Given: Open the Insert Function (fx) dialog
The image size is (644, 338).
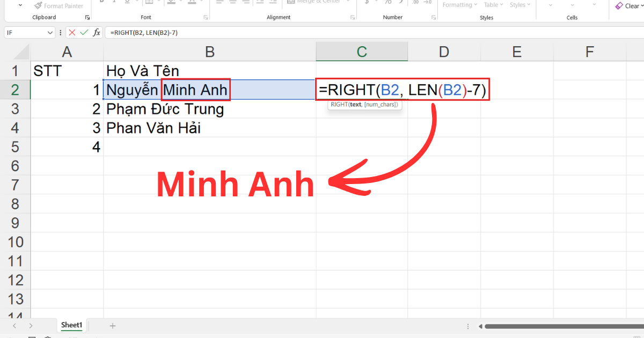Looking at the screenshot, I should (96, 32).
